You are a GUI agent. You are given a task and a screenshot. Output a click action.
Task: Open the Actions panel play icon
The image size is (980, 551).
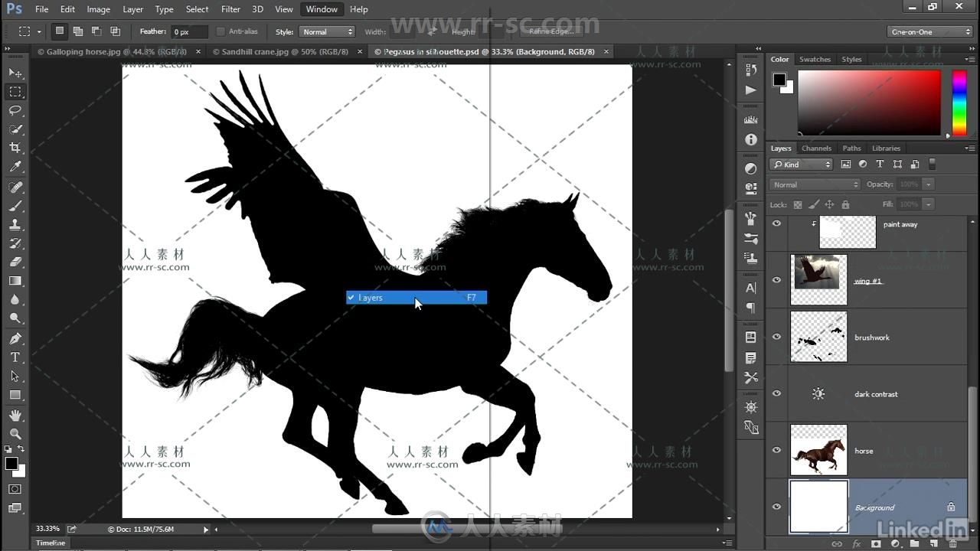(750, 90)
